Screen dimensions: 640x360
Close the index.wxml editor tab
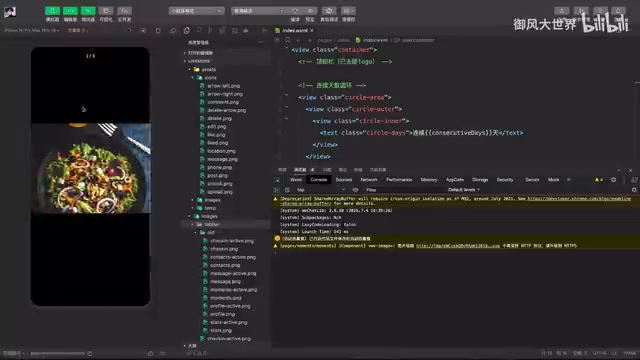point(312,31)
